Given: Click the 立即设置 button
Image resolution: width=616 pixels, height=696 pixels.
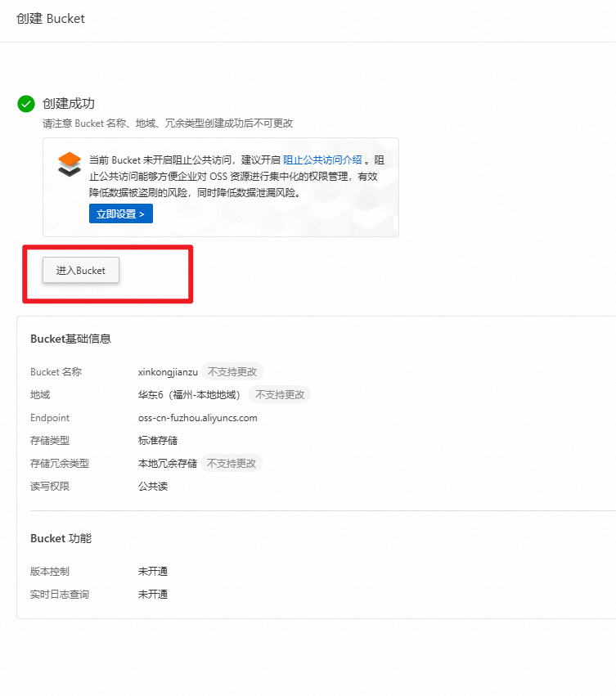Looking at the screenshot, I should point(121,213).
